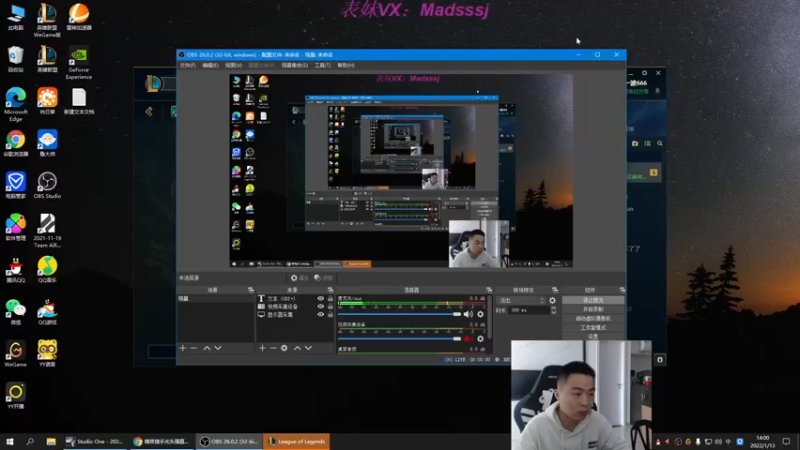Pop out the Audio Mixer dock panel
800x450 pixels.
pyautogui.click(x=489, y=290)
